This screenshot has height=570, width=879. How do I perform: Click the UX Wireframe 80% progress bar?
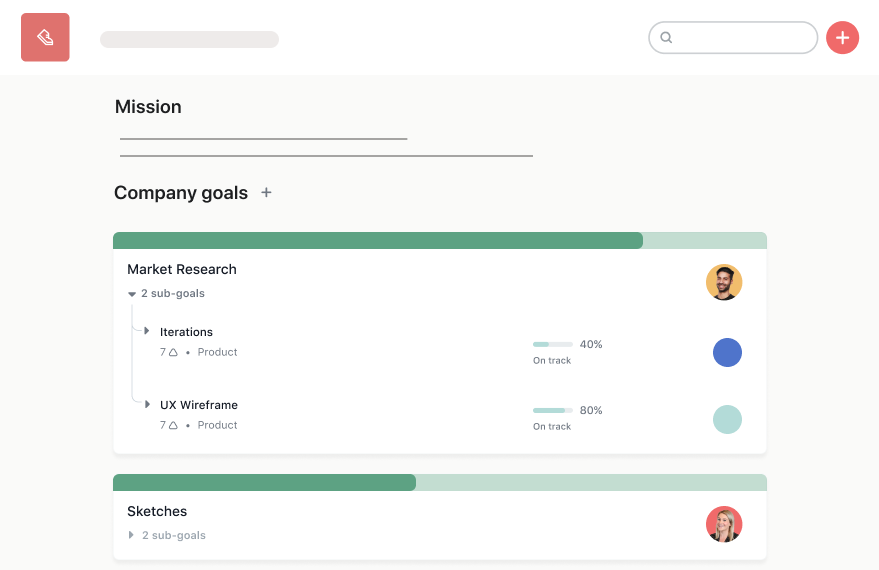tap(552, 410)
